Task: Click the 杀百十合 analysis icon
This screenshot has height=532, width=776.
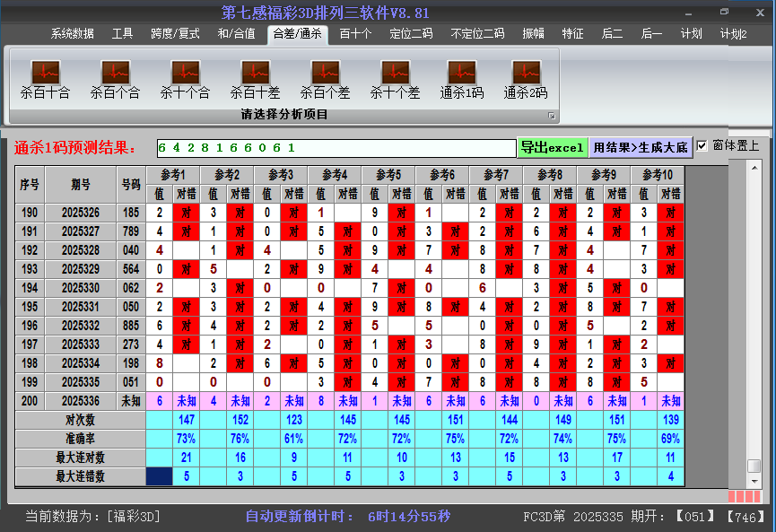Action: 45,73
